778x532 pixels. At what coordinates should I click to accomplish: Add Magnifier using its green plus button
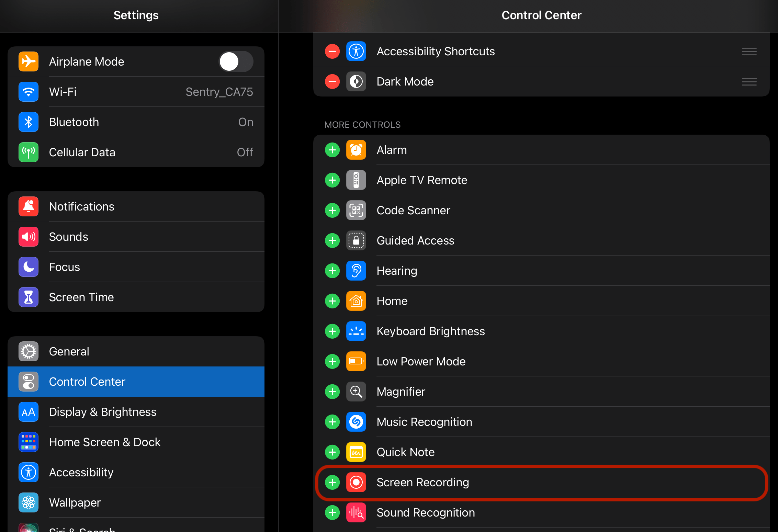[x=332, y=392]
